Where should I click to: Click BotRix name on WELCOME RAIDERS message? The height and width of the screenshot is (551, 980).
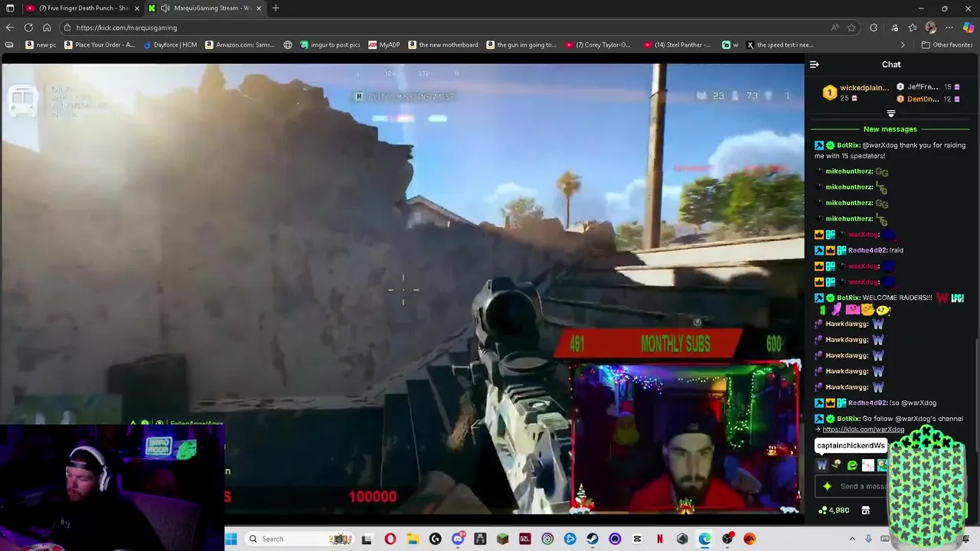(x=848, y=298)
